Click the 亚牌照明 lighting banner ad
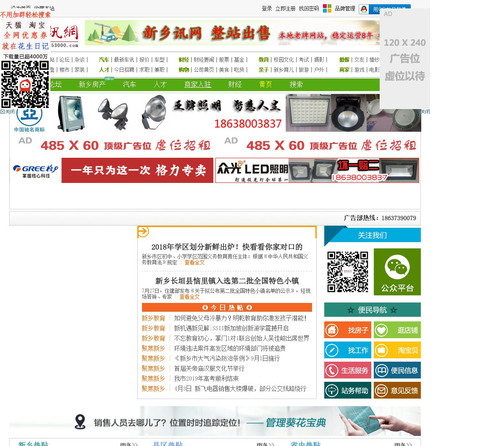The image size is (504, 446). (215, 113)
